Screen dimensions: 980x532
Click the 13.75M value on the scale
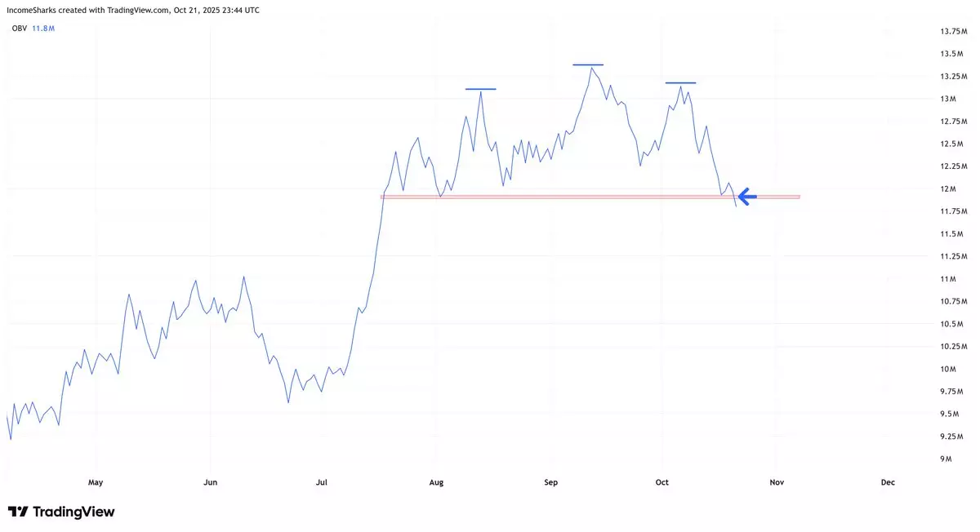pos(931,32)
